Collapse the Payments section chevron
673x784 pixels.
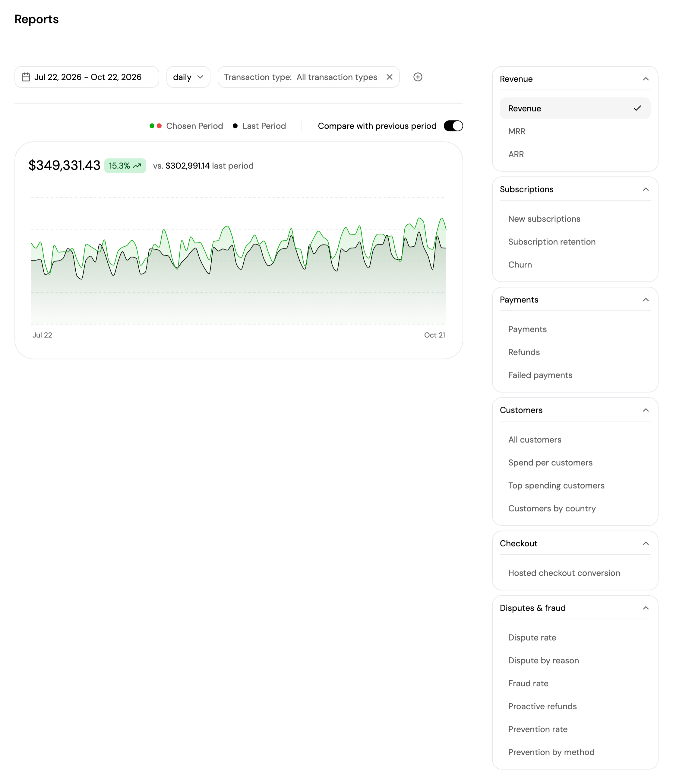[x=645, y=300]
